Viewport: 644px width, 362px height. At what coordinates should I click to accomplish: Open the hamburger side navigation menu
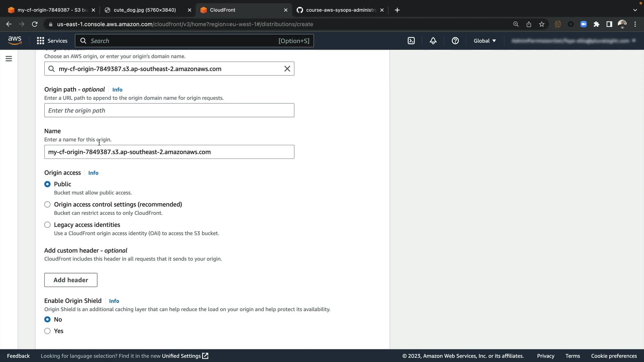click(9, 59)
